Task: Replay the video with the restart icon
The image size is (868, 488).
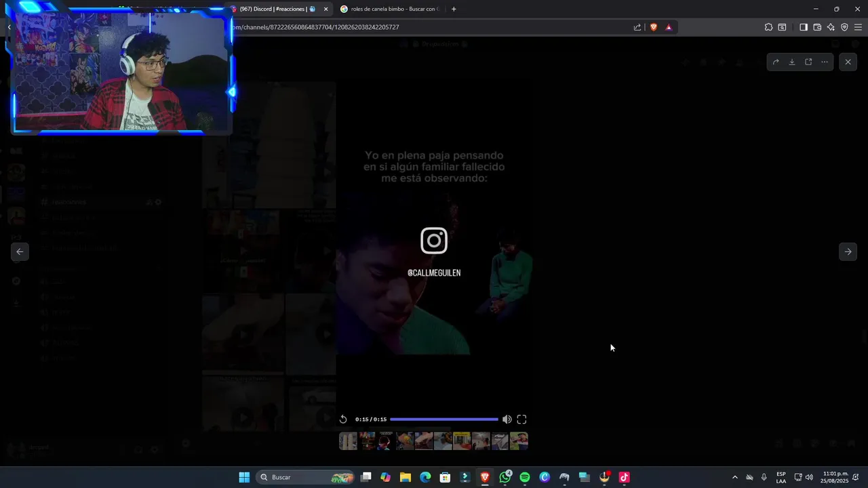Action: [x=343, y=420]
